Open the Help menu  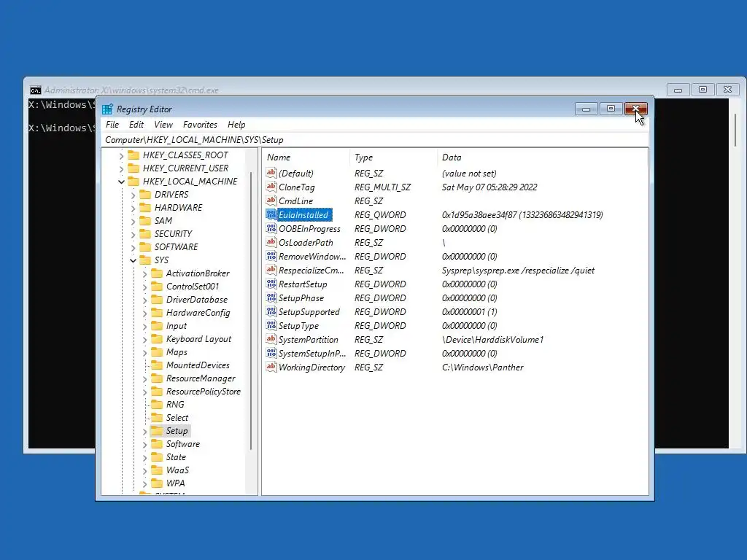(x=236, y=125)
